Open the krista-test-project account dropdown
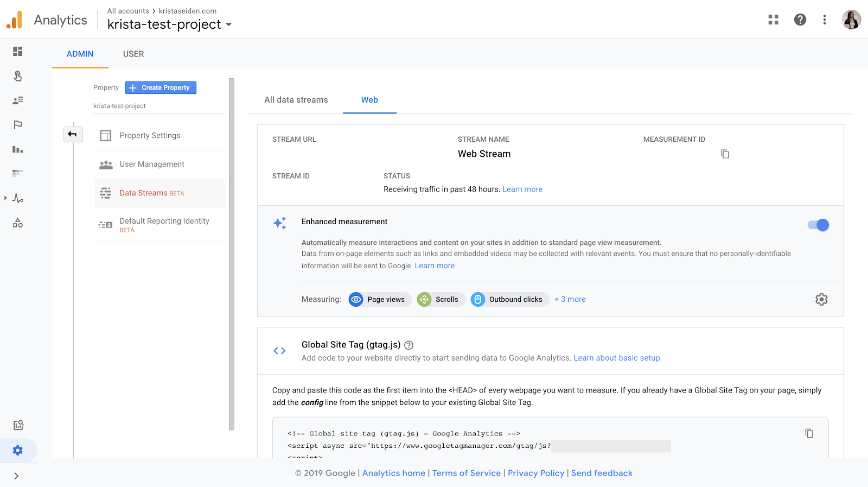Viewport: 868px width, 487px height. click(x=170, y=24)
